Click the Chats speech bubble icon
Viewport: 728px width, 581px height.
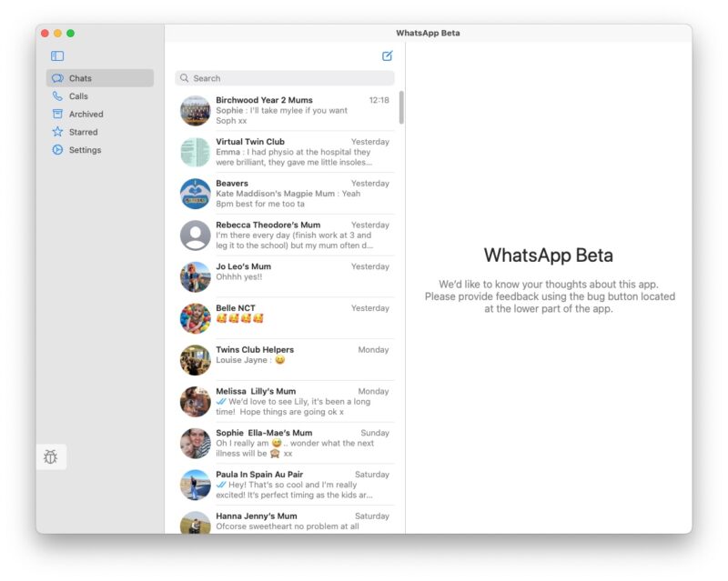(57, 78)
